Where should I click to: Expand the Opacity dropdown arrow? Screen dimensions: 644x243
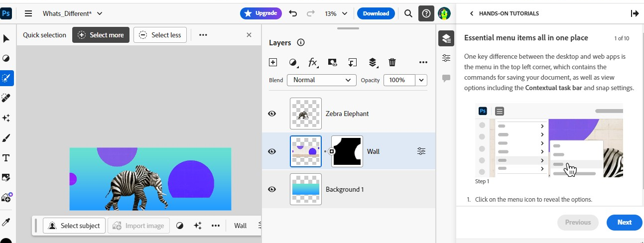422,80
